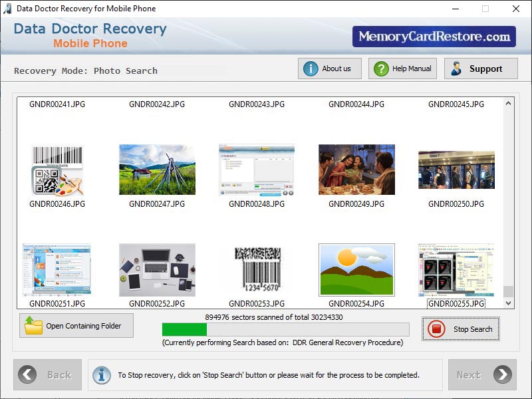Image resolution: width=532 pixels, height=399 pixels.
Task: Click the Data Doctor icon in the title bar
Action: [7, 9]
